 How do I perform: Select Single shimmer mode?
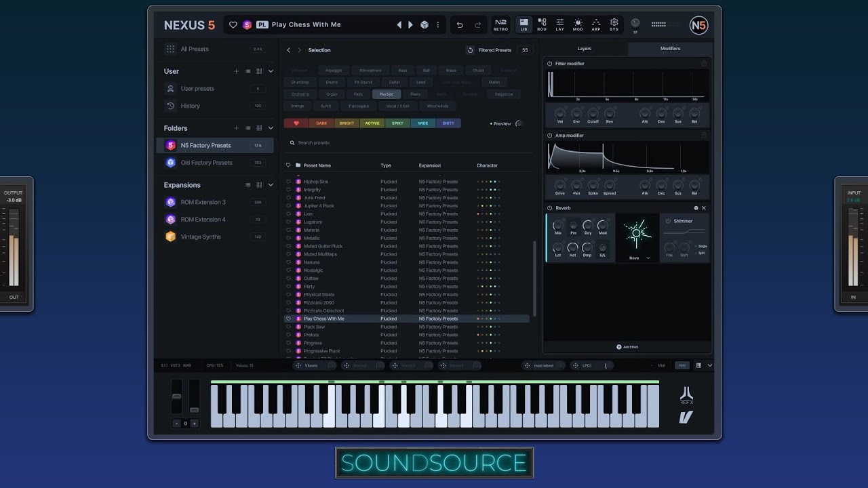701,246
